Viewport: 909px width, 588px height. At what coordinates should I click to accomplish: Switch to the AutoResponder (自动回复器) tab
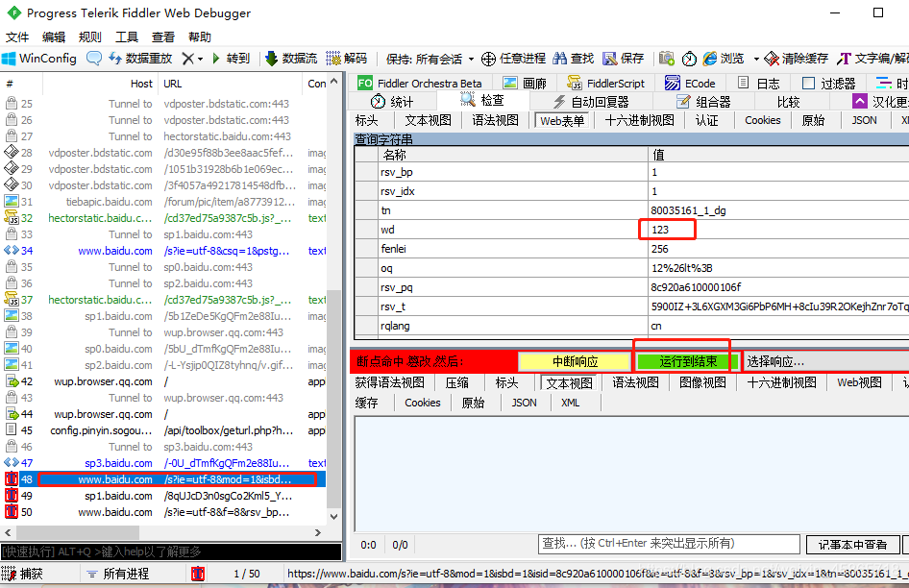coord(591,102)
